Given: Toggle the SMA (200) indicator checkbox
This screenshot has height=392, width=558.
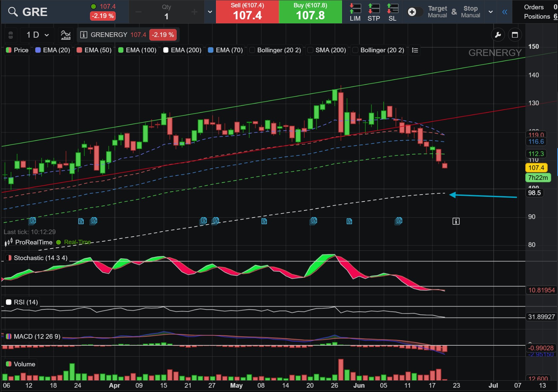Looking at the screenshot, I should click(x=310, y=50).
